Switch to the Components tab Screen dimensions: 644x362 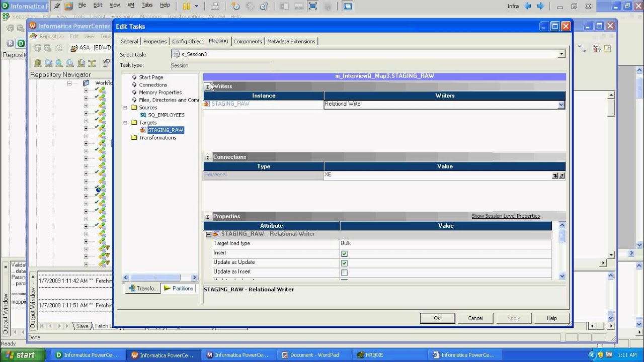point(248,41)
